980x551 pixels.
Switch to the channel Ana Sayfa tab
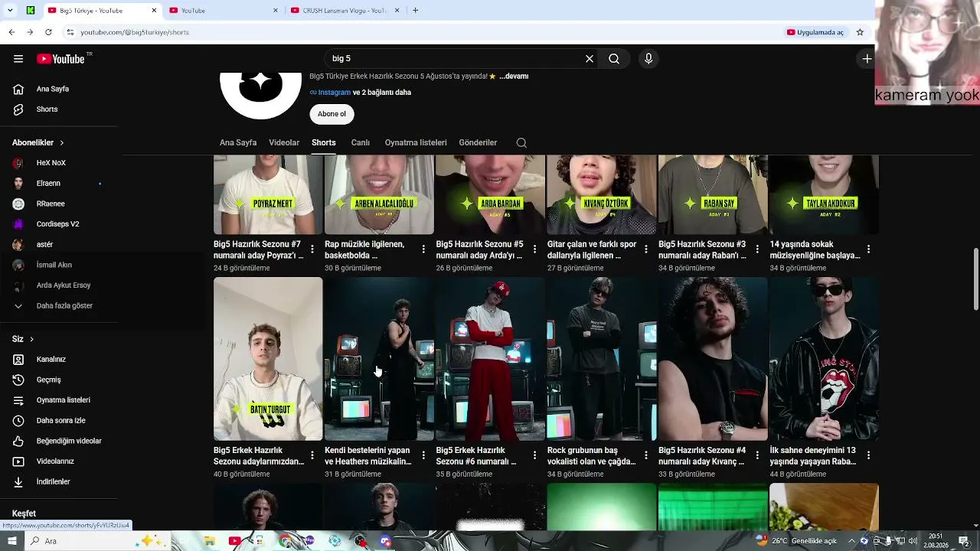[238, 143]
